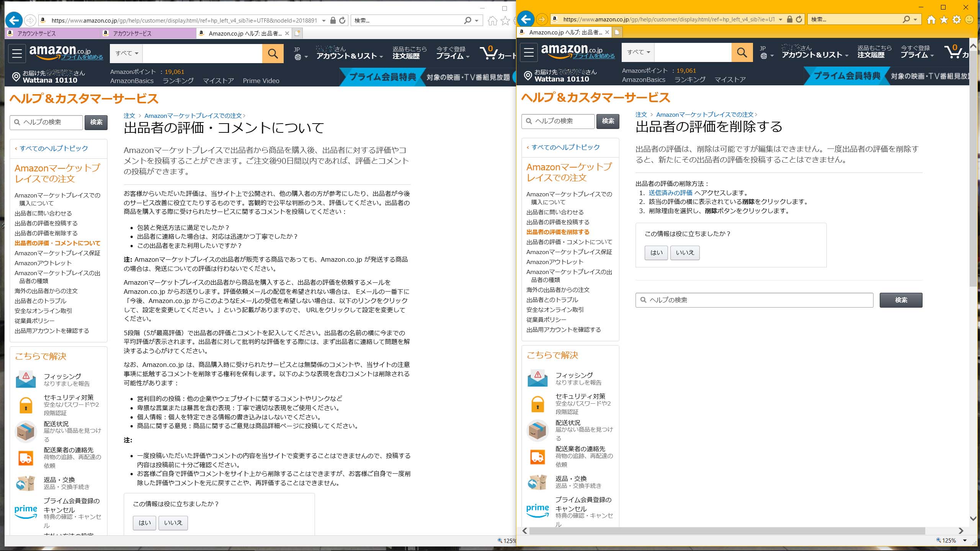Expand the JP language selector in right window
This screenshot has height=551, width=980.
(x=766, y=52)
